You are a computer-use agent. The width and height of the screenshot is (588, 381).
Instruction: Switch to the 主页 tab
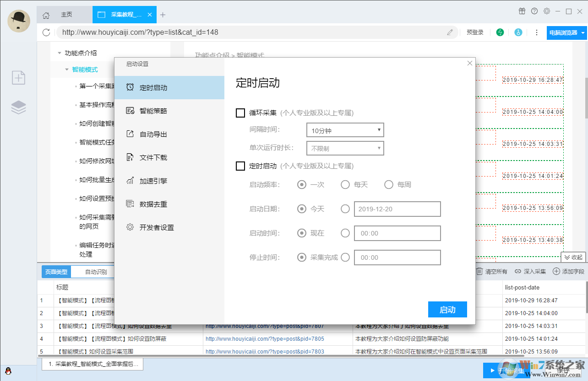tap(67, 15)
